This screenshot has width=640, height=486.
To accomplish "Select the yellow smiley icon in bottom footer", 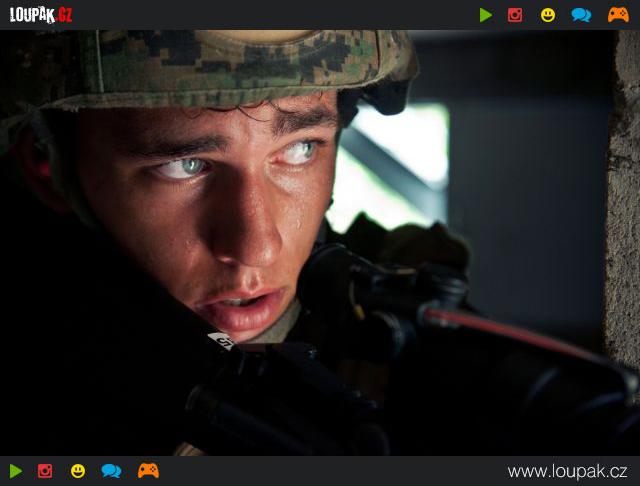I will (78, 471).
